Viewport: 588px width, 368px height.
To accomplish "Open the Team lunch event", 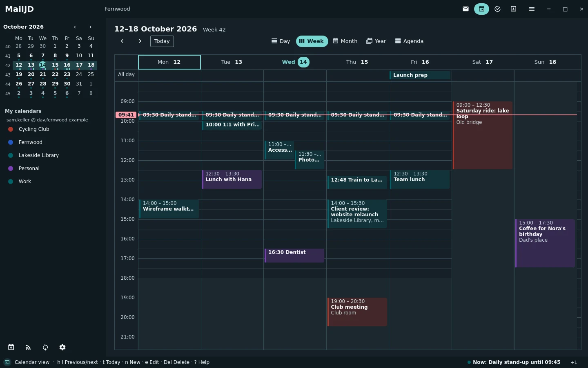I will [x=420, y=180].
